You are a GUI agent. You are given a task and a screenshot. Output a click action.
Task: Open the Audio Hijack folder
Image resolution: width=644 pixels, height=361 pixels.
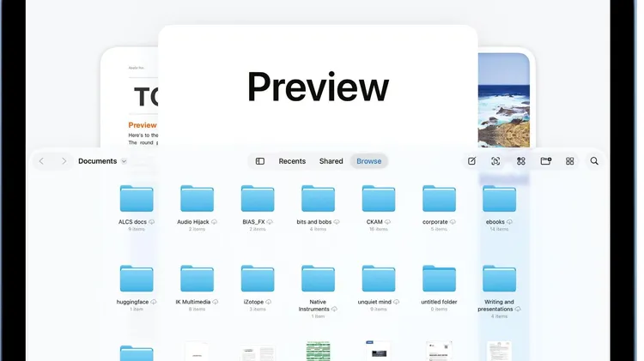click(x=197, y=199)
